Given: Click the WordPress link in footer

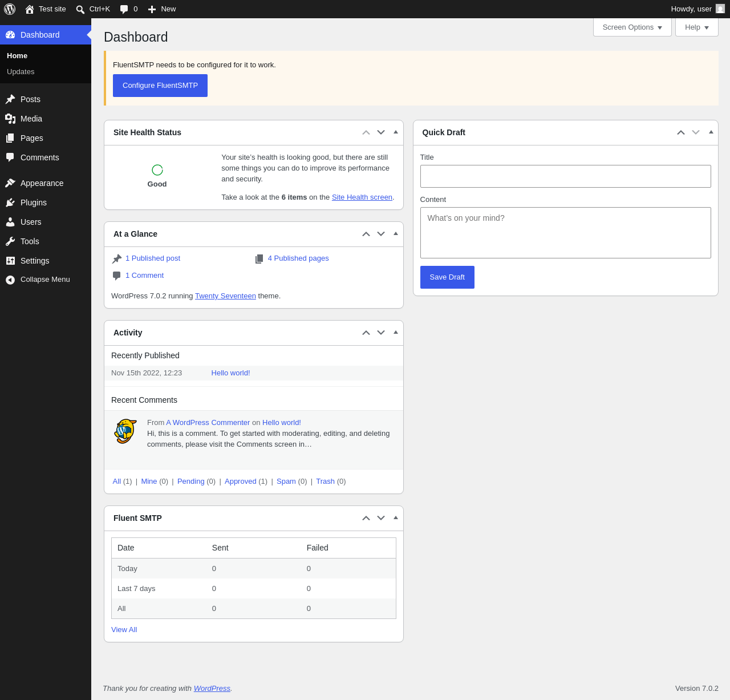Looking at the screenshot, I should [212, 689].
